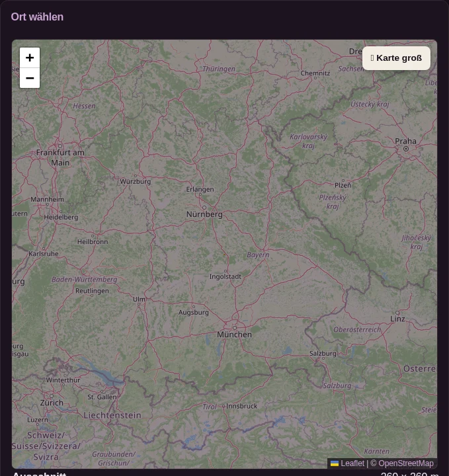Viewport: 449px width, 476px height.
Task: Click the Linz label
Action: tap(397, 319)
